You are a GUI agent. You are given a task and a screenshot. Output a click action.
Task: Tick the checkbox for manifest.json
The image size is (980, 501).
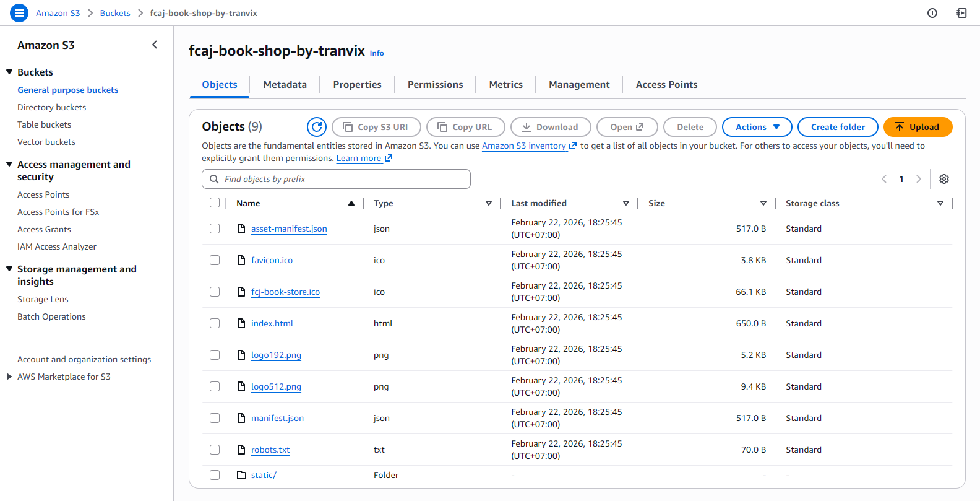pyautogui.click(x=215, y=418)
